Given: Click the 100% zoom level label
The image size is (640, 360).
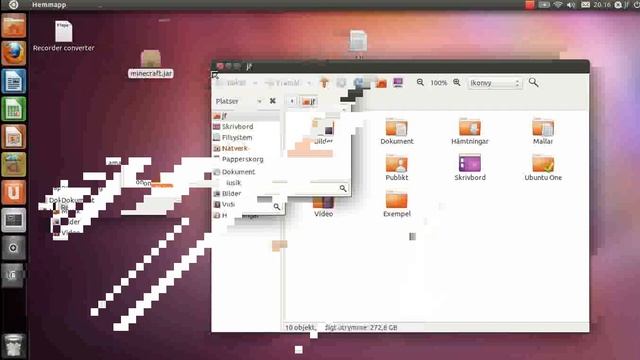Looking at the screenshot, I should [x=439, y=83].
